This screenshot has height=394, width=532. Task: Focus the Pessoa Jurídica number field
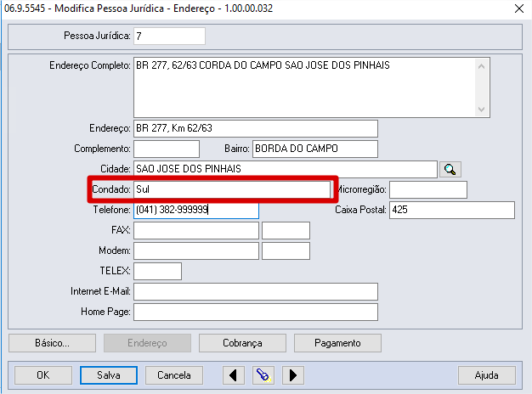(169, 36)
